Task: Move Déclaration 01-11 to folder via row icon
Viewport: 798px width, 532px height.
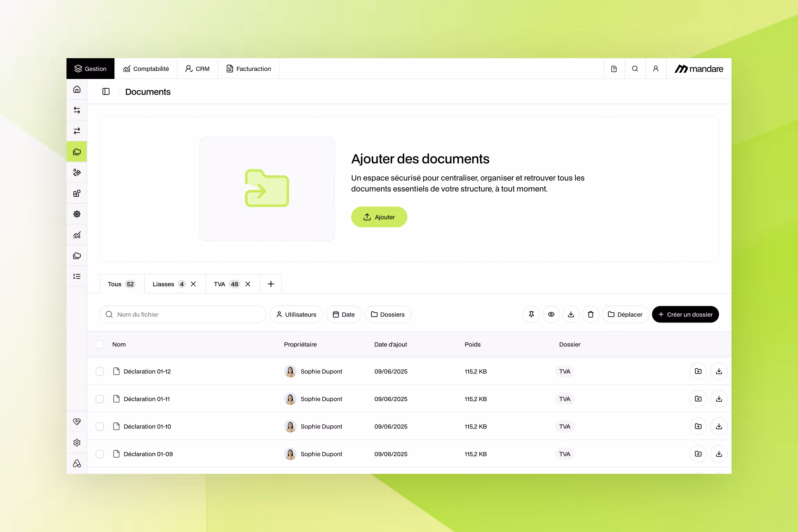Action: coord(698,399)
